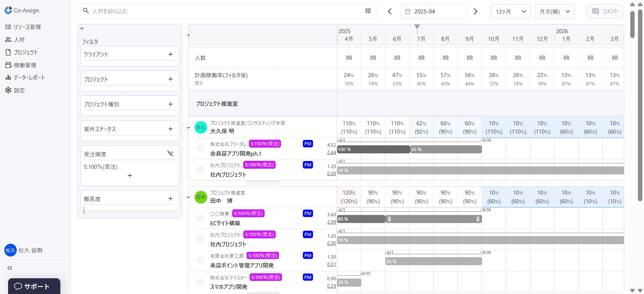This screenshot has width=644, height=294.
Task: Open the サポート chat button
Action: click(x=34, y=286)
